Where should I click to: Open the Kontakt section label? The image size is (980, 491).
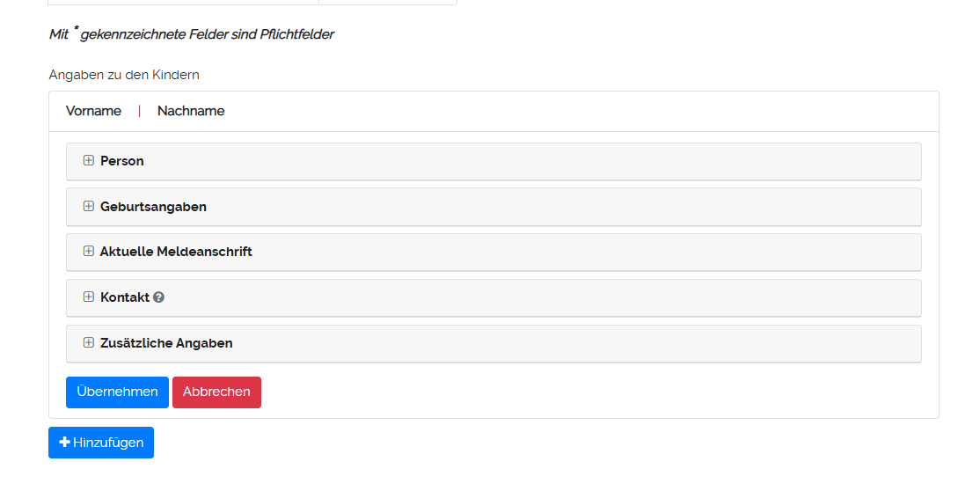coord(125,297)
